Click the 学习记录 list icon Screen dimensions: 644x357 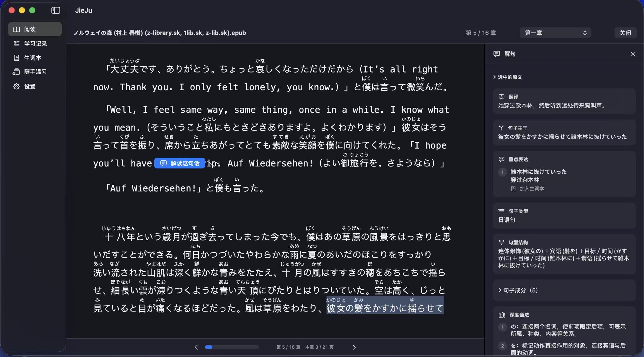[16, 44]
